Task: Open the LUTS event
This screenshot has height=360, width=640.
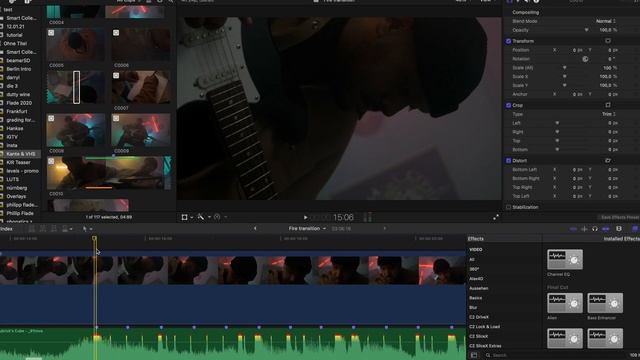Action: (13, 180)
